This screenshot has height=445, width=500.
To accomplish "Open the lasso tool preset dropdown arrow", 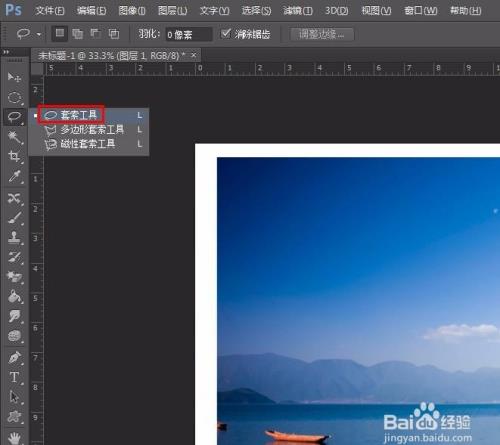I will [39, 34].
